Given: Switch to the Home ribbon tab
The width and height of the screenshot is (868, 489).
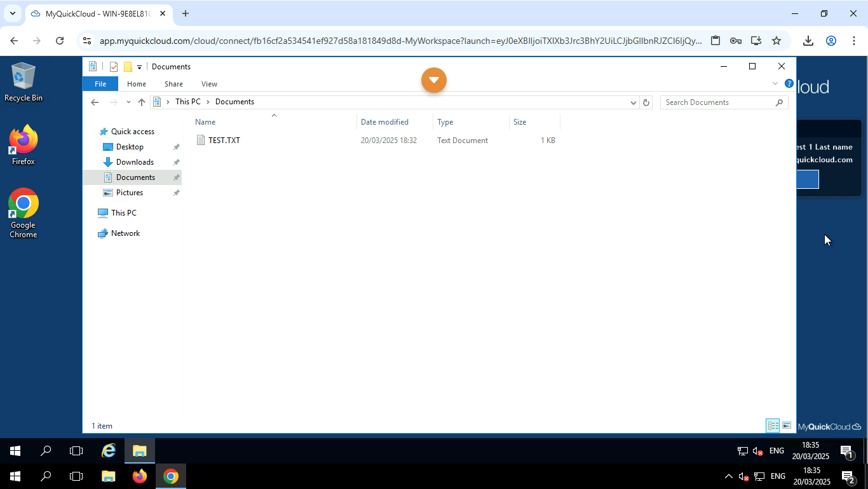Looking at the screenshot, I should (x=137, y=84).
